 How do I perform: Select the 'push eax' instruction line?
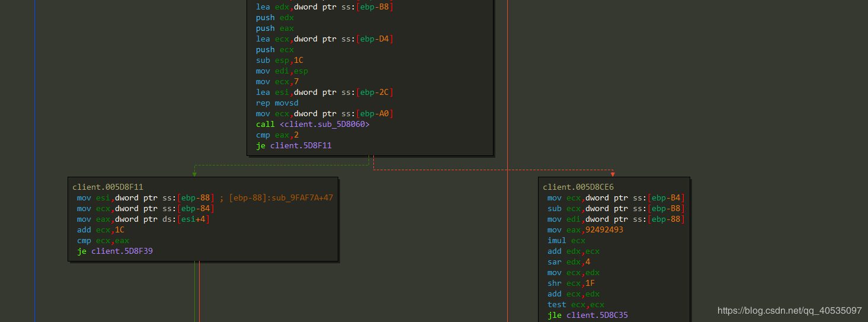pyautogui.click(x=275, y=28)
